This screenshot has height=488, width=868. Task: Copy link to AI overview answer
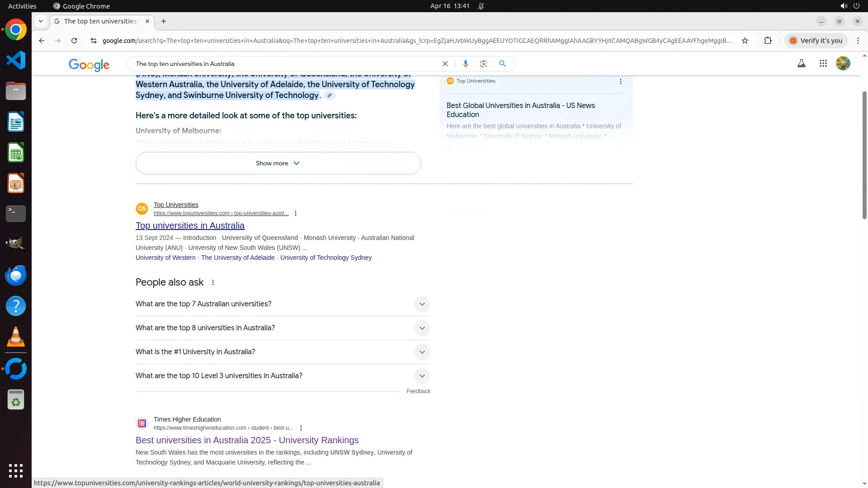pyautogui.click(x=330, y=95)
